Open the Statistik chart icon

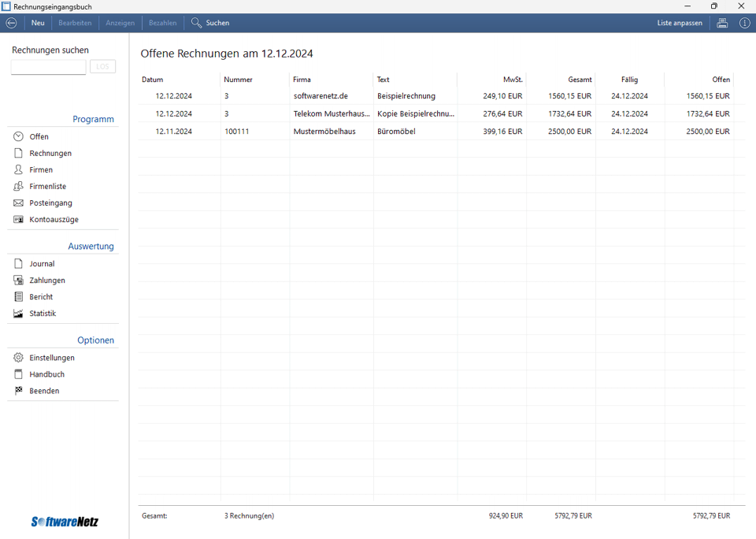pyautogui.click(x=18, y=314)
